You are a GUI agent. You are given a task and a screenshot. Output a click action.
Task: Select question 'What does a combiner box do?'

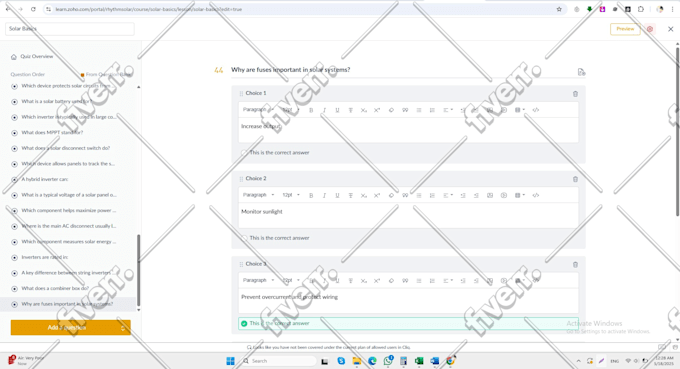55,288
